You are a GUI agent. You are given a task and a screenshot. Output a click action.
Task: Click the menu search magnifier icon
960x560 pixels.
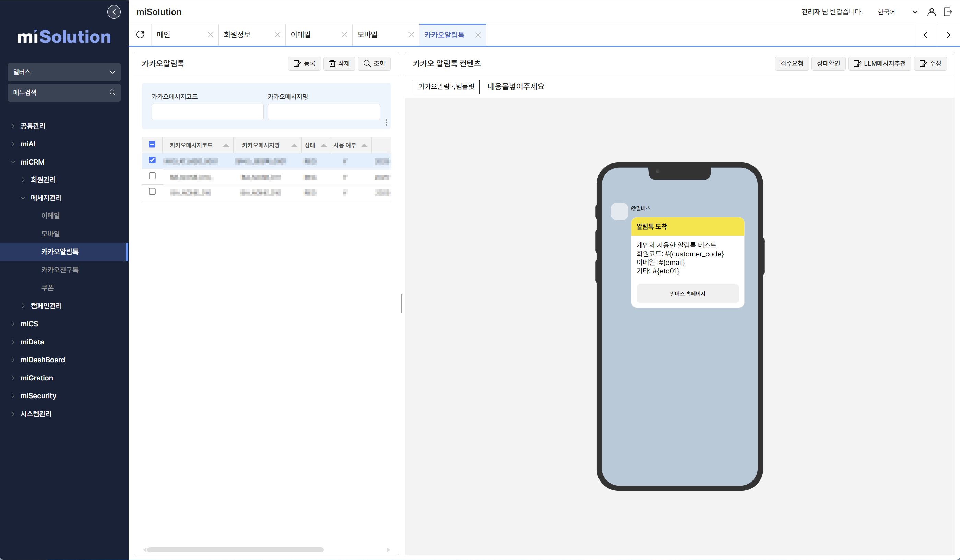pos(112,93)
